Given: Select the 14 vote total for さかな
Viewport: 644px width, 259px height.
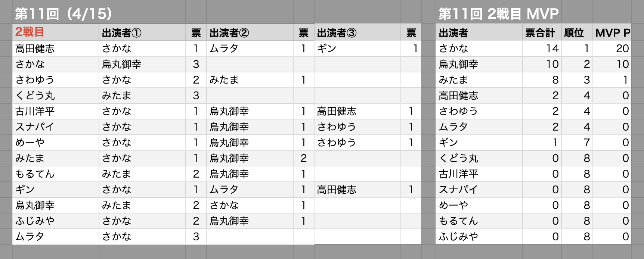Looking at the screenshot, I should (542, 49).
